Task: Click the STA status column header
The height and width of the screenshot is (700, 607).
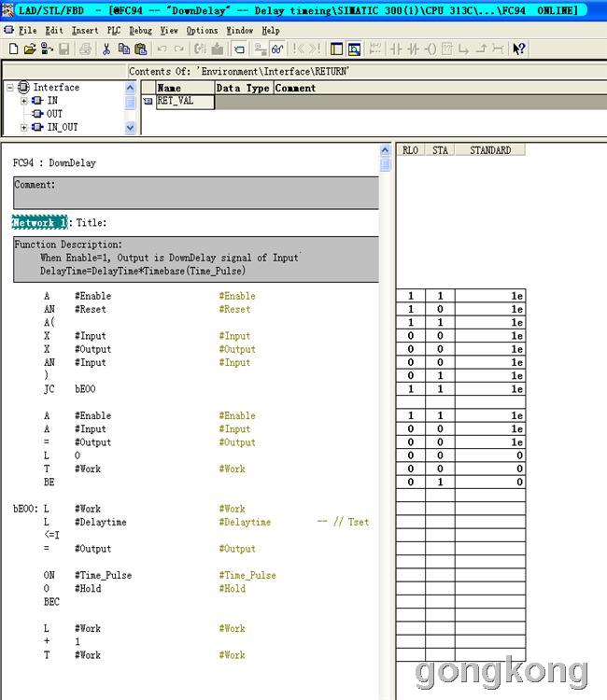Action: click(440, 150)
